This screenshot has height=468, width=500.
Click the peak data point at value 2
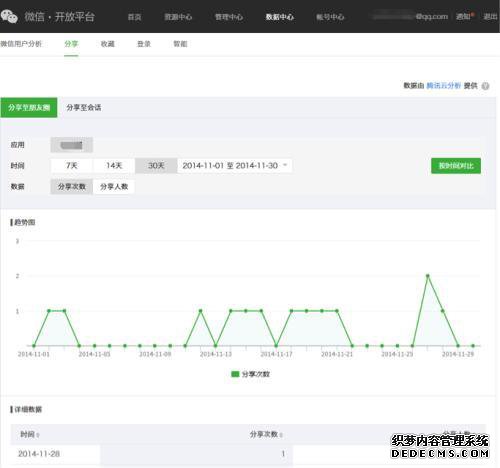click(428, 276)
